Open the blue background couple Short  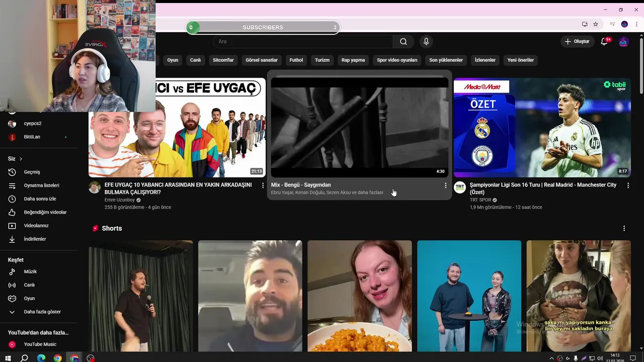pyautogui.click(x=469, y=296)
